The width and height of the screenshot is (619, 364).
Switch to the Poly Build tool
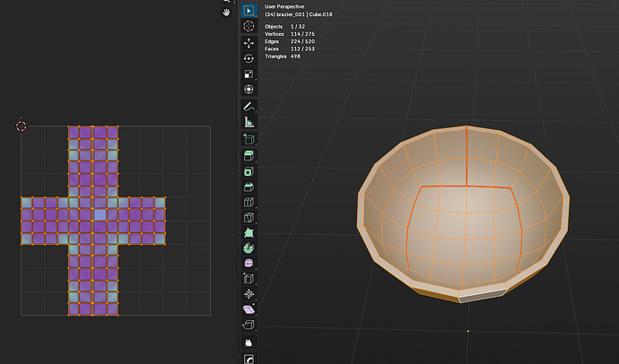click(248, 233)
